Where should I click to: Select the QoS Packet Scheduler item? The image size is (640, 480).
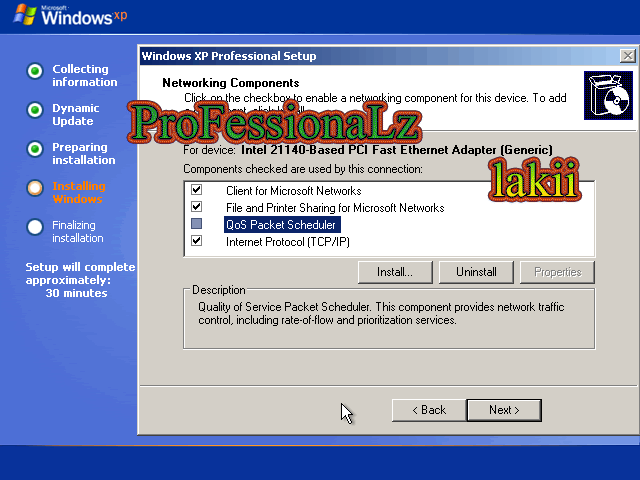282,225
